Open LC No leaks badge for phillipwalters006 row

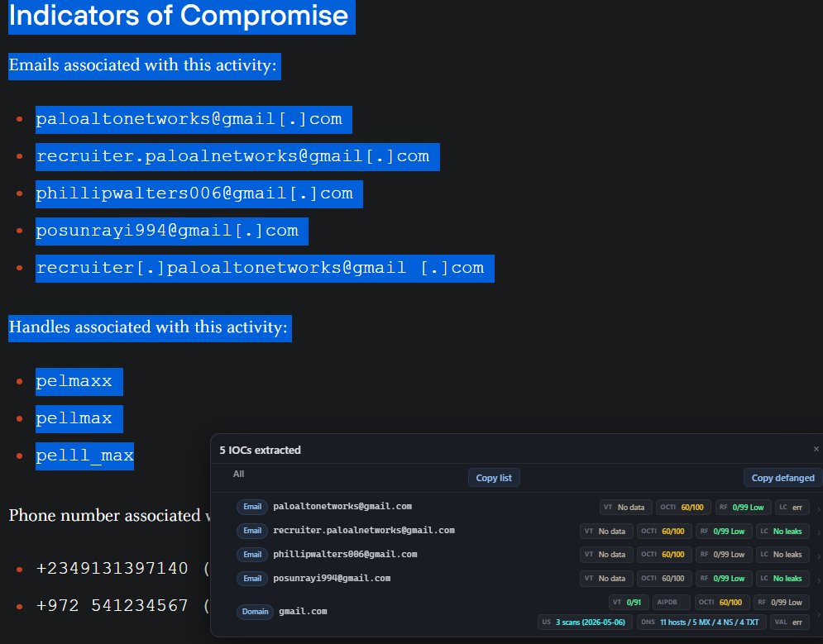782,555
